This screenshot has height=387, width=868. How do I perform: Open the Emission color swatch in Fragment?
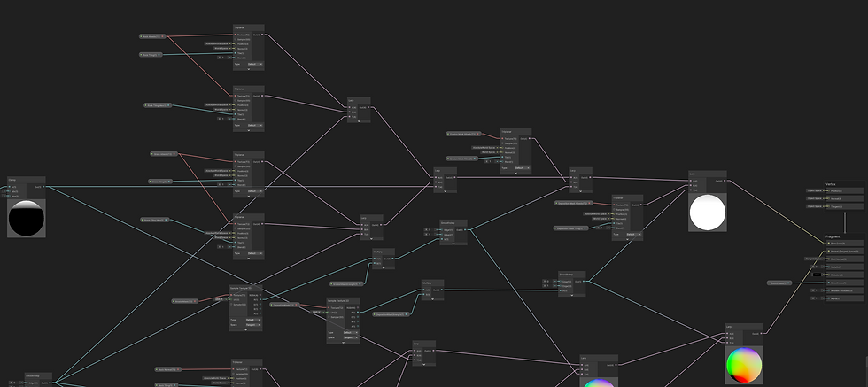tap(817, 275)
